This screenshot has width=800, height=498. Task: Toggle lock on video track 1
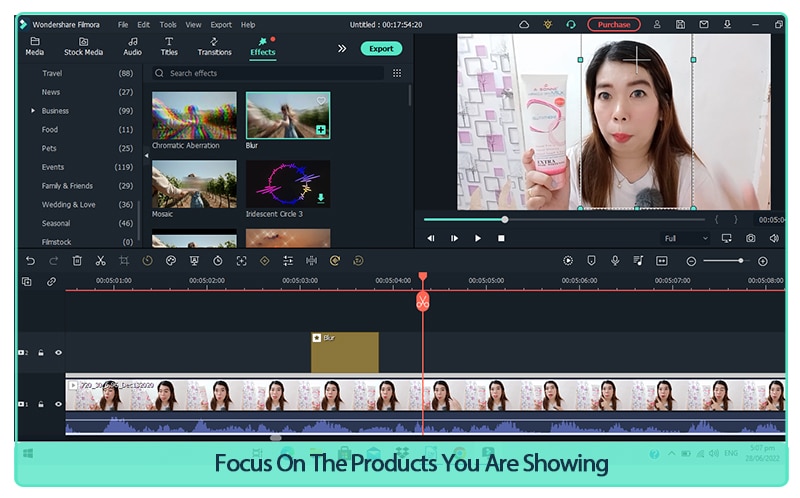tap(41, 404)
